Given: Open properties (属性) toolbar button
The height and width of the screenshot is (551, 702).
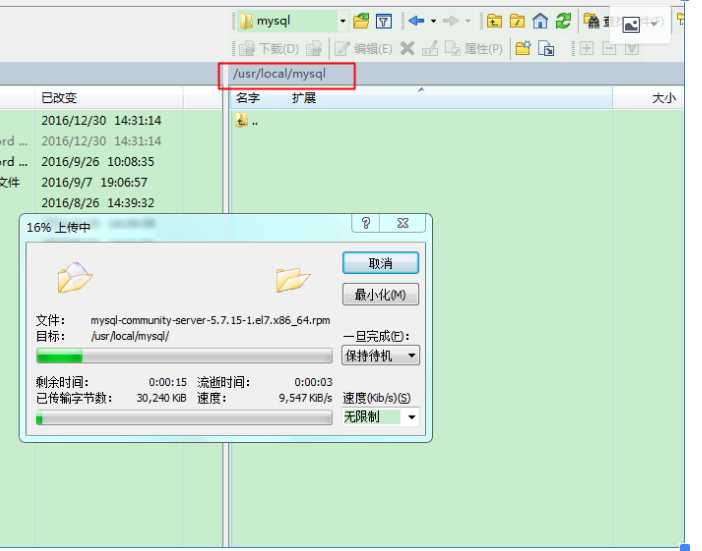Looking at the screenshot, I should (x=473, y=48).
